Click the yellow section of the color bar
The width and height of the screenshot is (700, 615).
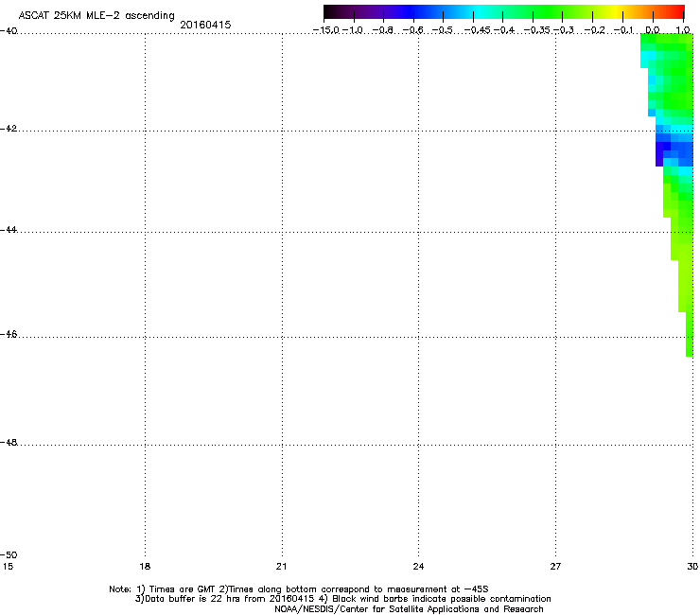click(616, 11)
